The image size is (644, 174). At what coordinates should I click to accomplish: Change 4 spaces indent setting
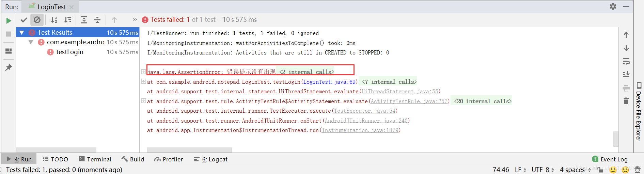[x=575, y=170]
